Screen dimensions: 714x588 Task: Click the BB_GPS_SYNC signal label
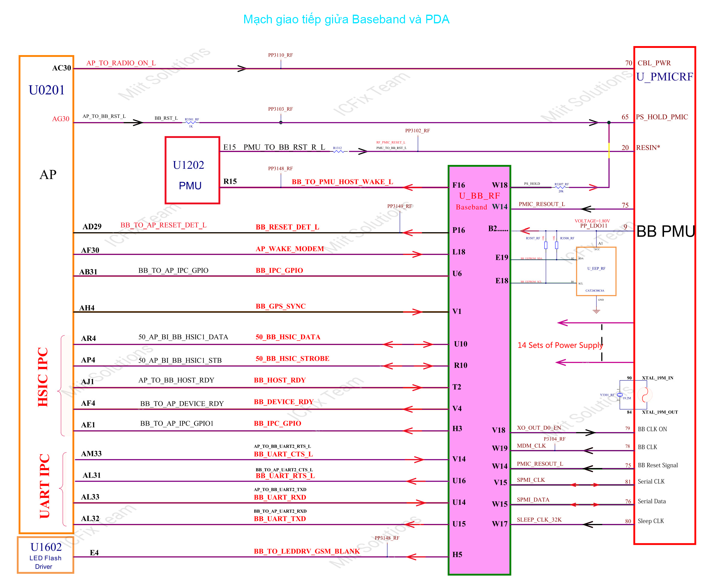point(280,306)
